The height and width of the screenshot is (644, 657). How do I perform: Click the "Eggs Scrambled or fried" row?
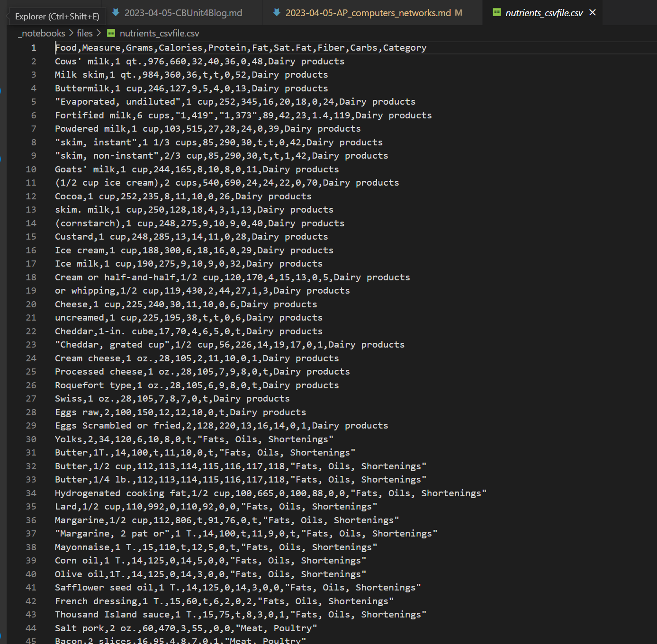pos(222,426)
